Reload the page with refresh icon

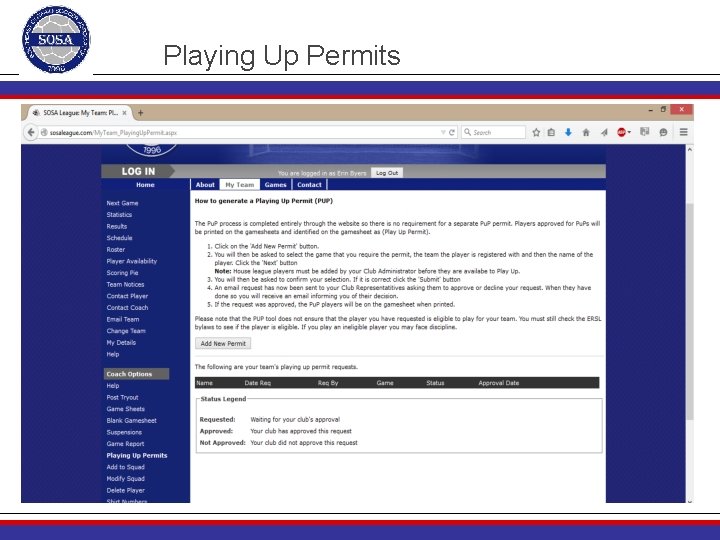[x=452, y=132]
